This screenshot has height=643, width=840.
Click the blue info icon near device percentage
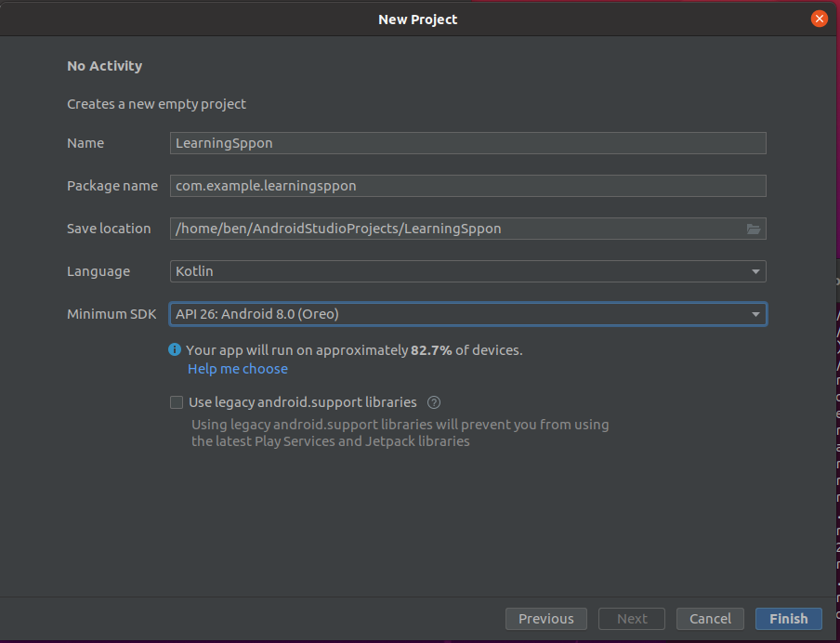point(175,349)
